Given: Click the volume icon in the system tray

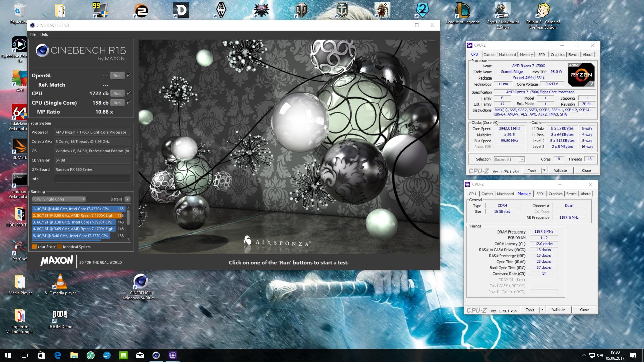Looking at the screenshot, I should click(x=600, y=355).
